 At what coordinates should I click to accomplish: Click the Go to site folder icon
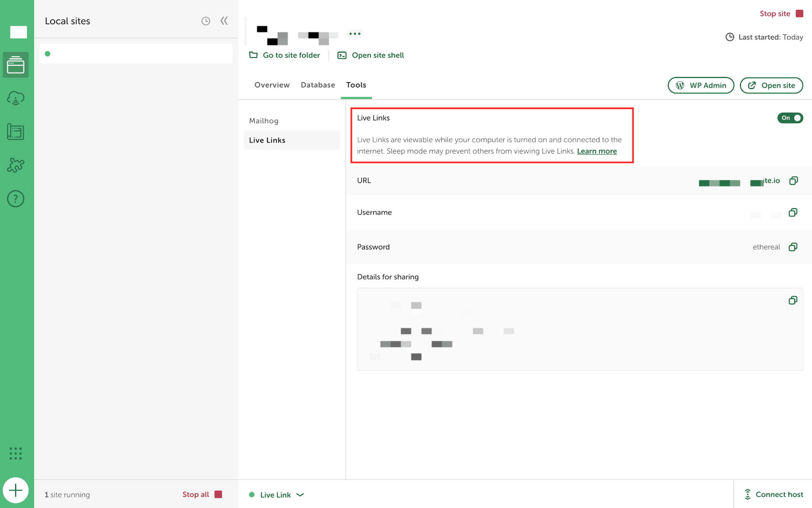coord(254,55)
